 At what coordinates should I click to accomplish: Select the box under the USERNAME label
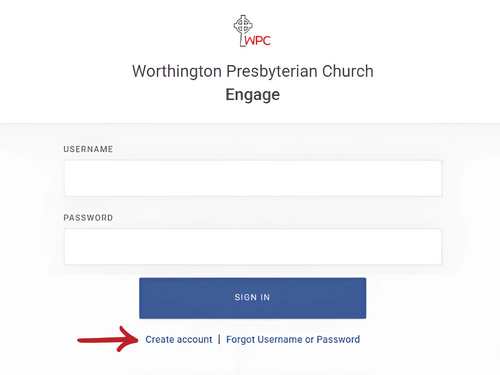pos(253,178)
